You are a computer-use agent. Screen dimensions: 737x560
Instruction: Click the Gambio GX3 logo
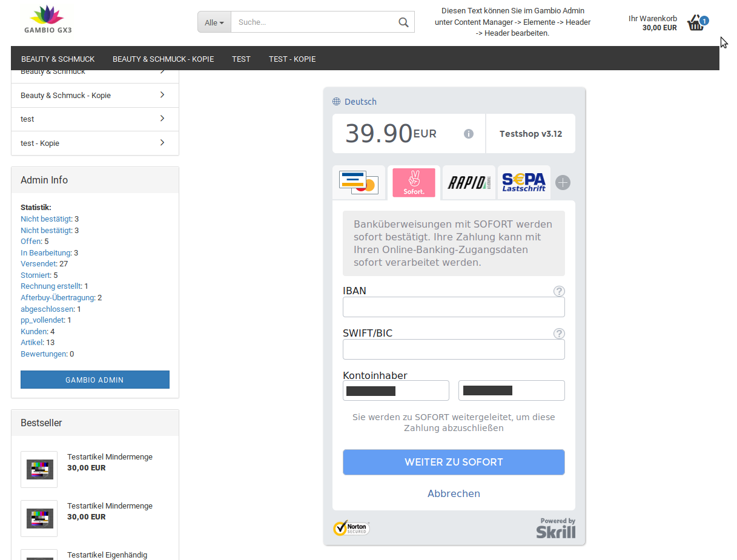tap(47, 19)
